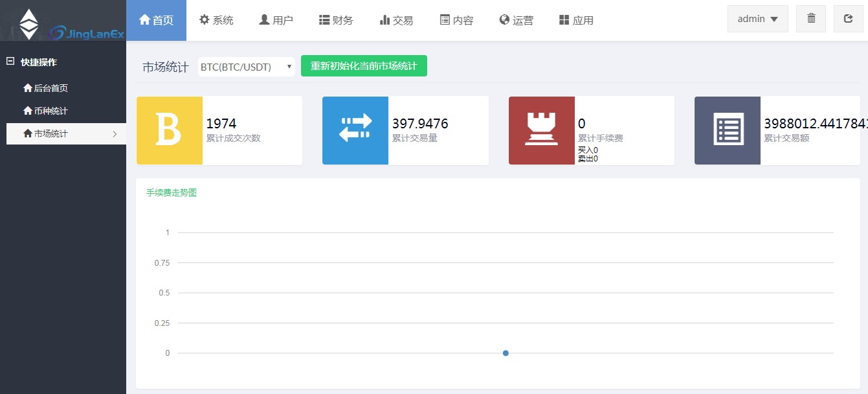Select the 首页 home tab
868x394 pixels.
click(x=156, y=20)
